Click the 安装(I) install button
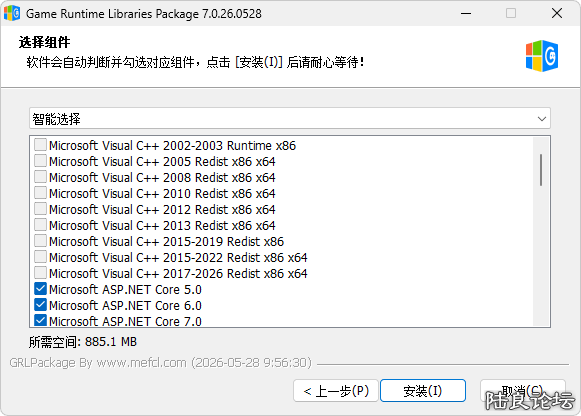581x416 pixels. (x=423, y=390)
